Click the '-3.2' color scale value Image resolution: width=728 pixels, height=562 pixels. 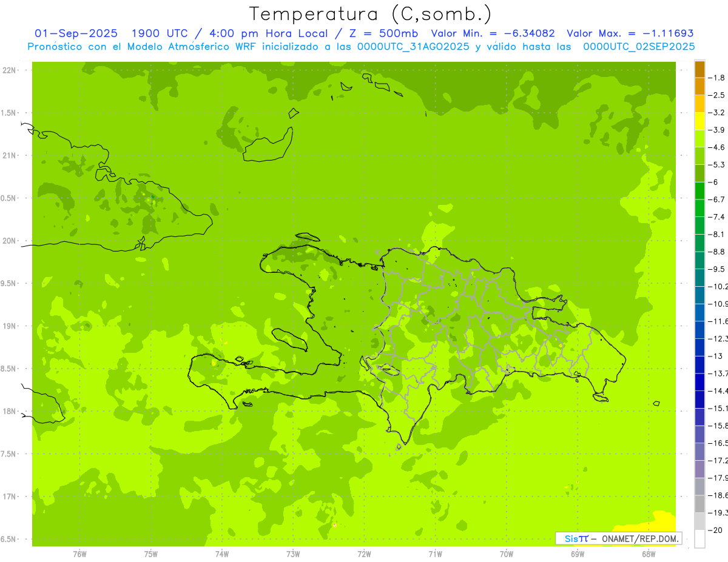click(716, 113)
